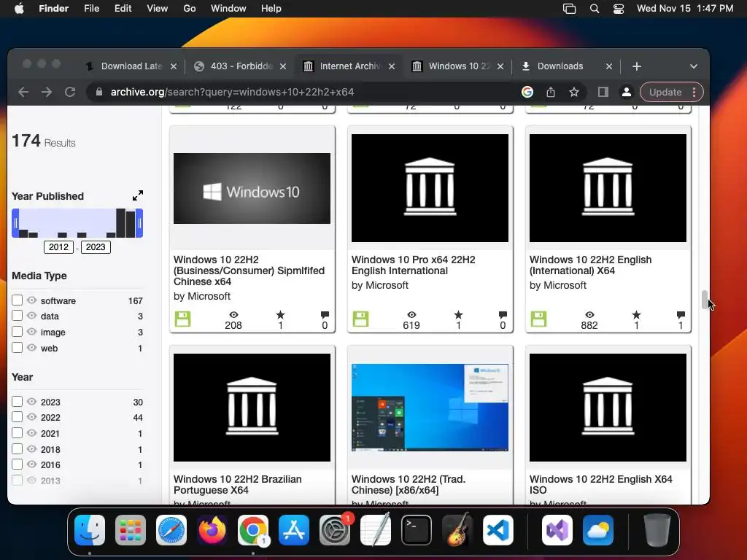Edit the 2012 start year field
The height and width of the screenshot is (560, 747).
click(x=58, y=246)
